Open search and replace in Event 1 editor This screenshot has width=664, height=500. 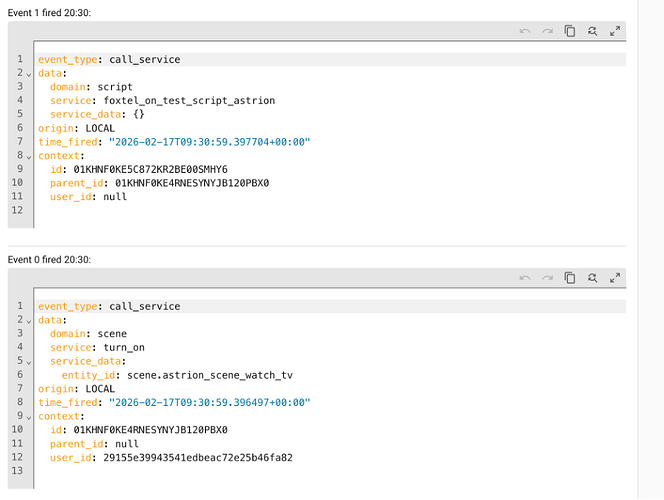click(x=593, y=31)
